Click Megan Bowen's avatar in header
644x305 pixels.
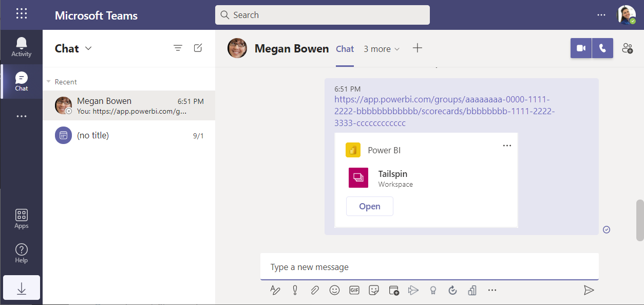(x=237, y=48)
